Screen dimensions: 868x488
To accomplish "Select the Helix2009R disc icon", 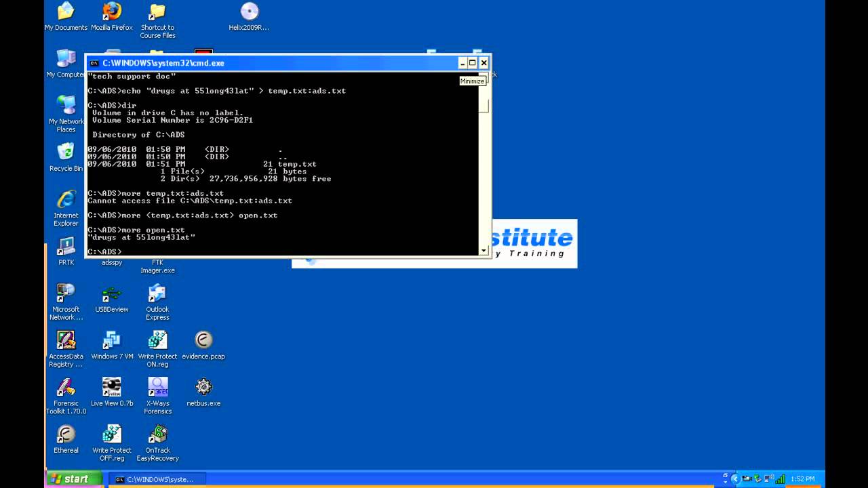I will [x=250, y=16].
